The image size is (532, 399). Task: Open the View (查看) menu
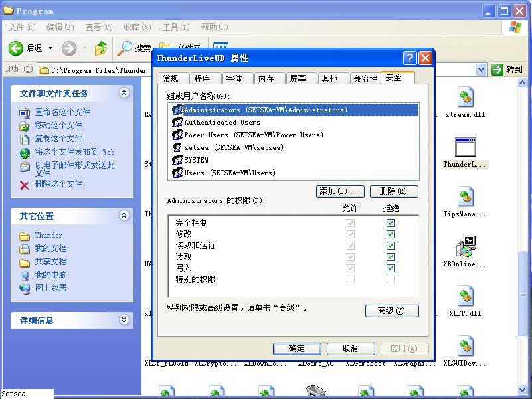[99, 27]
